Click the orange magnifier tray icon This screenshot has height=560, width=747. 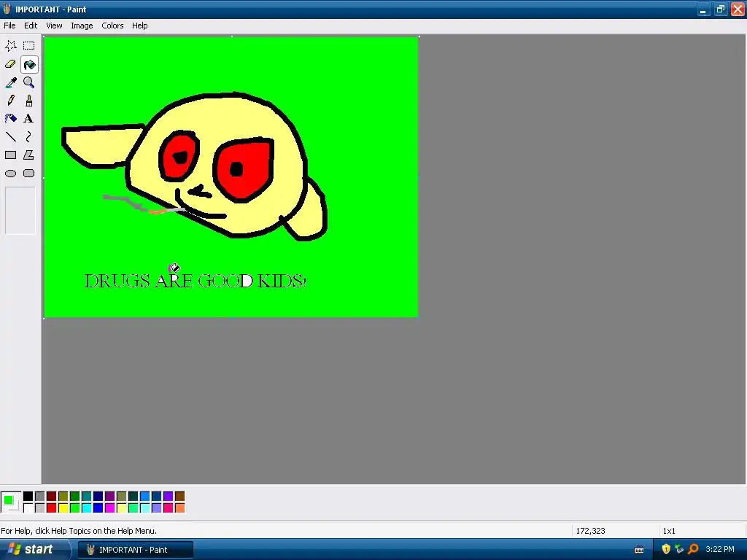point(693,549)
